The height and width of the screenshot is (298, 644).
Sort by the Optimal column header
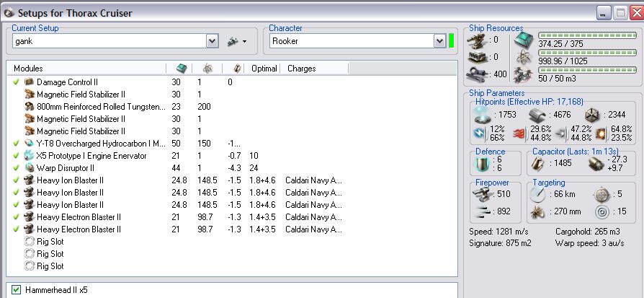click(x=263, y=69)
